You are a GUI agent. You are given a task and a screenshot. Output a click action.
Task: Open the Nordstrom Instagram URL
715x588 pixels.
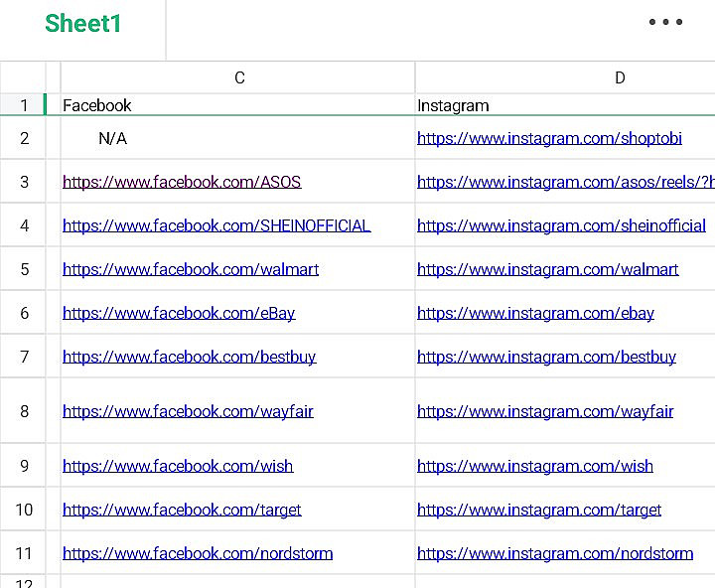[555, 553]
